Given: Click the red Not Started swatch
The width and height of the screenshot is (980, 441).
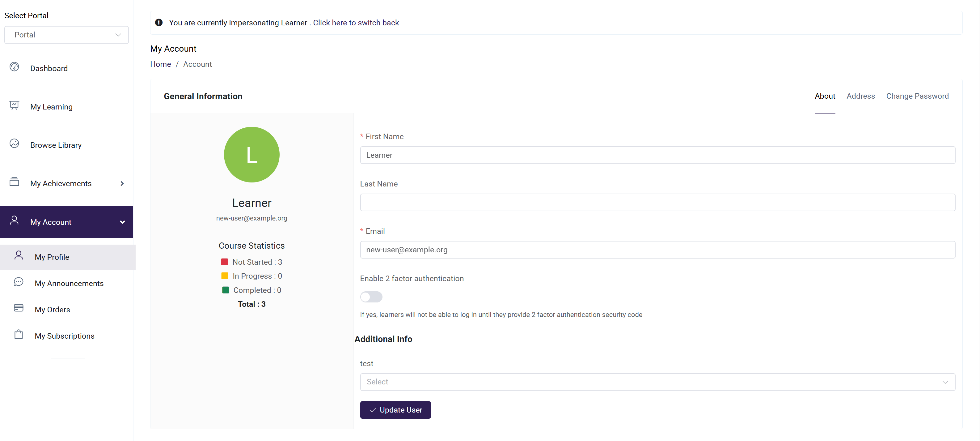Looking at the screenshot, I should tap(225, 262).
